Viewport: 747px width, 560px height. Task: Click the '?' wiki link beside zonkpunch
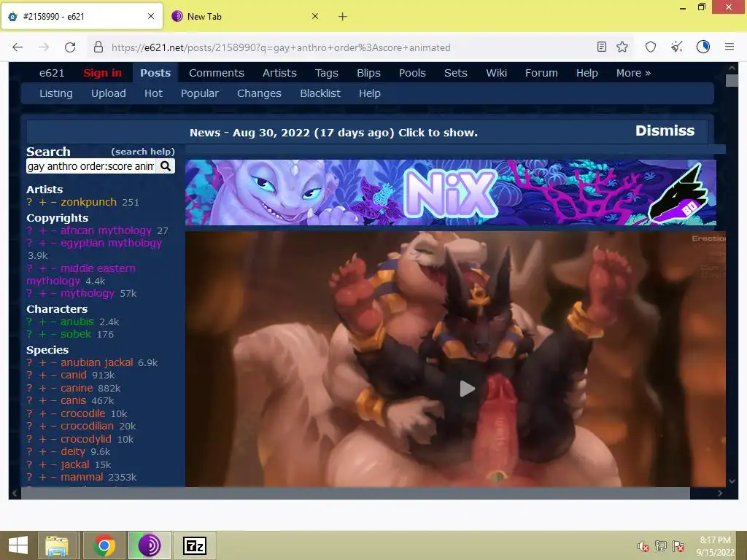29,202
